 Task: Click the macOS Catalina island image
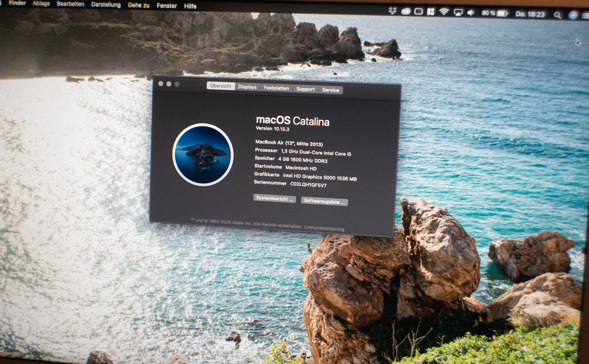(x=203, y=155)
